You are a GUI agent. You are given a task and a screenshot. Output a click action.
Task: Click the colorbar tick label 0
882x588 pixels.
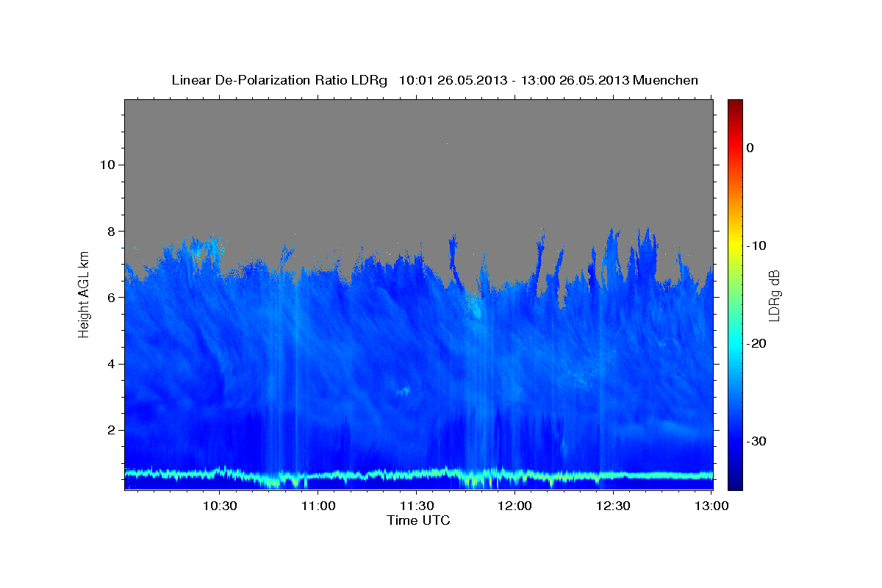pyautogui.click(x=750, y=148)
